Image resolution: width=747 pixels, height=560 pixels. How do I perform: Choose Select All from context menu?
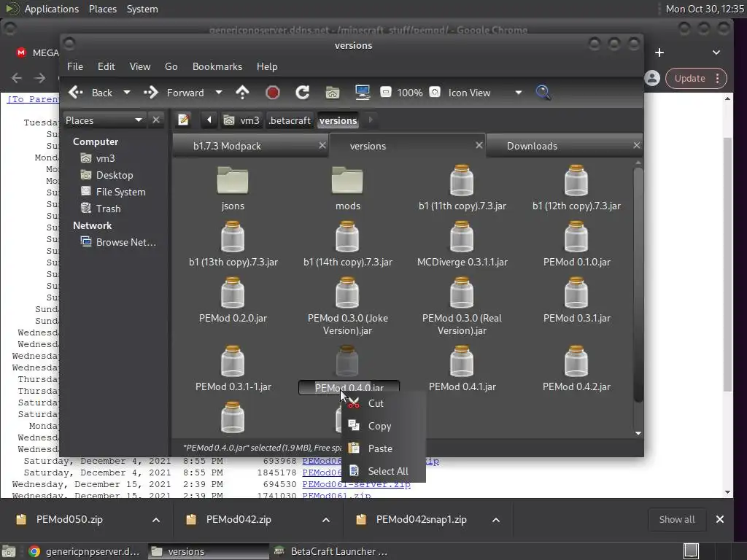384,471
